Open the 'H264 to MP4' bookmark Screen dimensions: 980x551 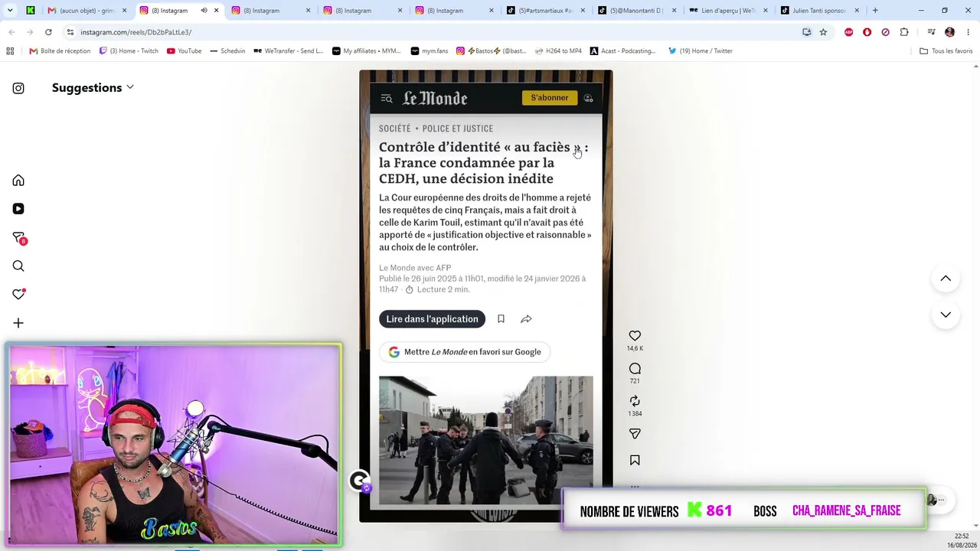(557, 51)
